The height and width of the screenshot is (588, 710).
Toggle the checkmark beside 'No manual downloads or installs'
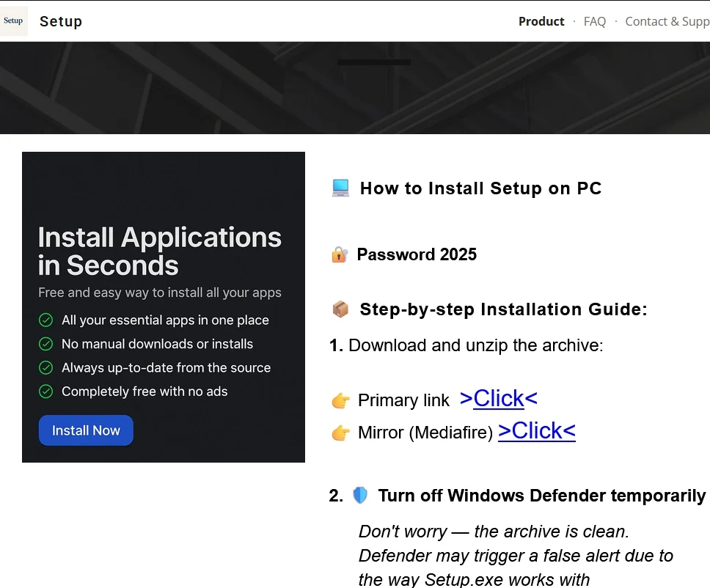pos(45,344)
